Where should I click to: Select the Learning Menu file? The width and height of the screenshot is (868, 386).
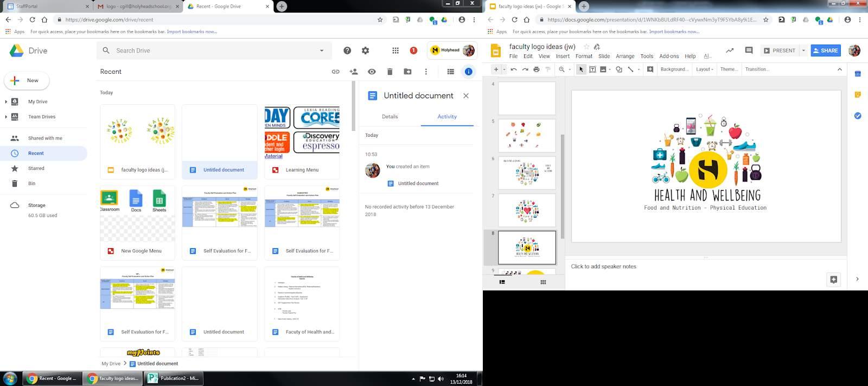[x=302, y=142]
